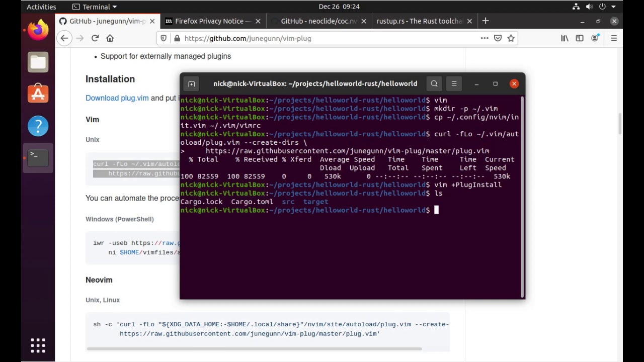Open Firefox account icon
The height and width of the screenshot is (362, 644).
click(595, 38)
